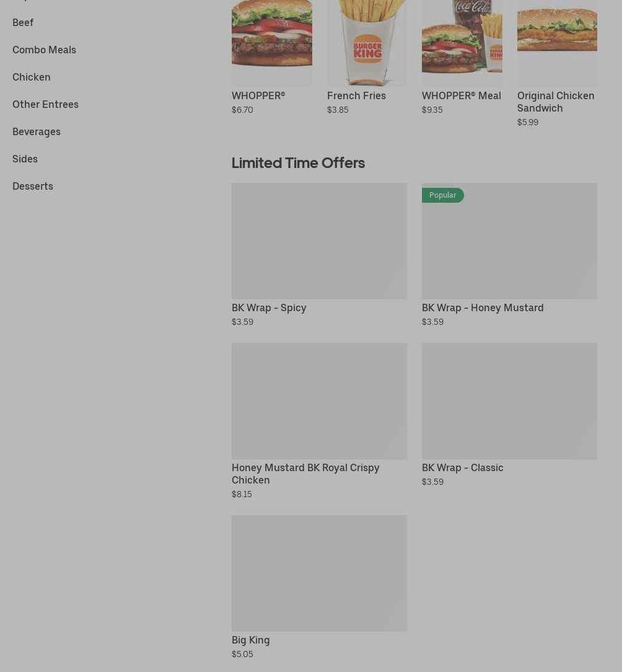Select the Sides category

coord(25,159)
